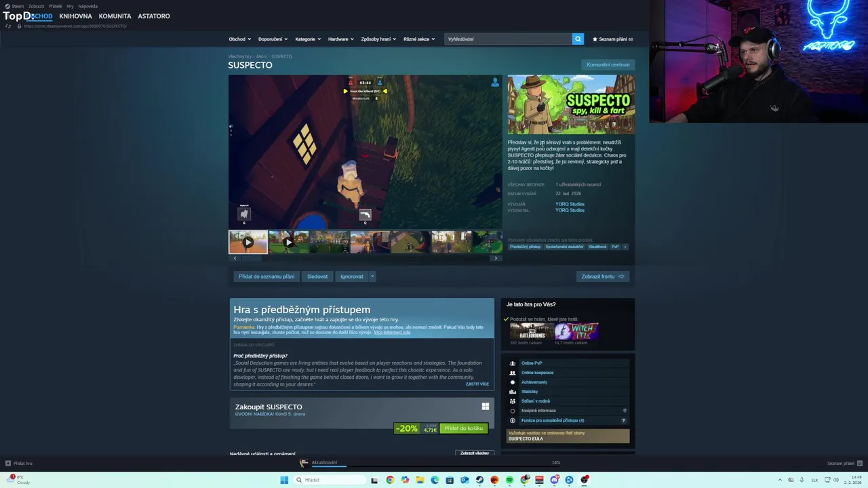Switch to the KNIHOVNA tab
The width and height of the screenshot is (868, 488).
pyautogui.click(x=74, y=16)
